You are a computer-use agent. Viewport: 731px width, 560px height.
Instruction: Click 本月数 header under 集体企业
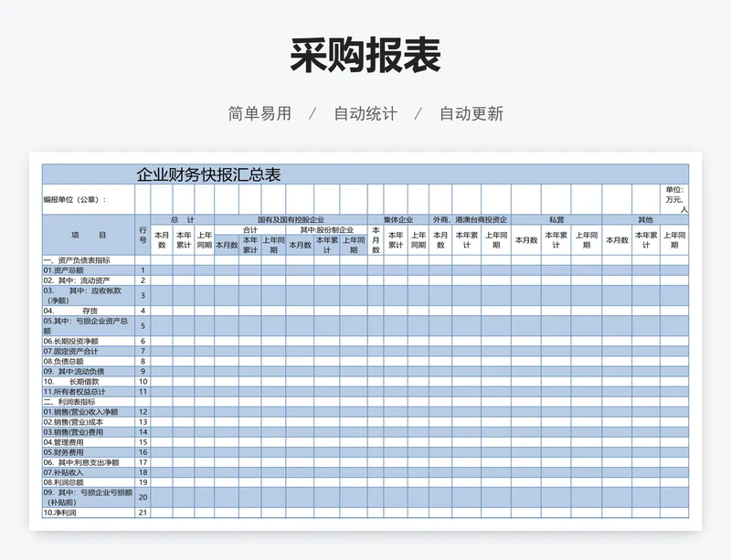(x=376, y=240)
